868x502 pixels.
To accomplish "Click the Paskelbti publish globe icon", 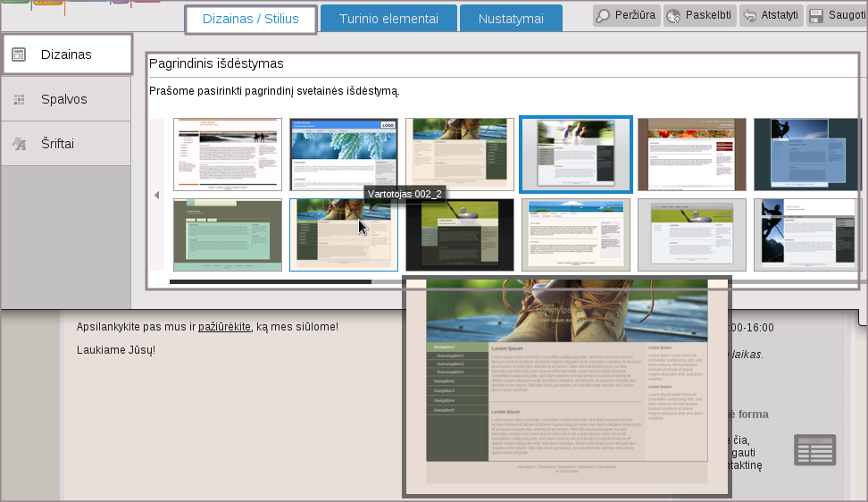I will [673, 15].
